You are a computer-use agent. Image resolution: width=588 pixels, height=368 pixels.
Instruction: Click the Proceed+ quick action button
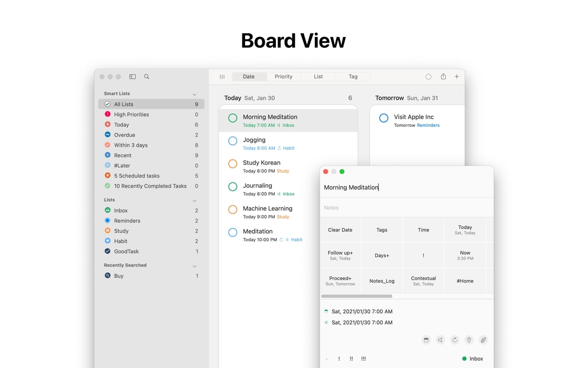coord(340,281)
